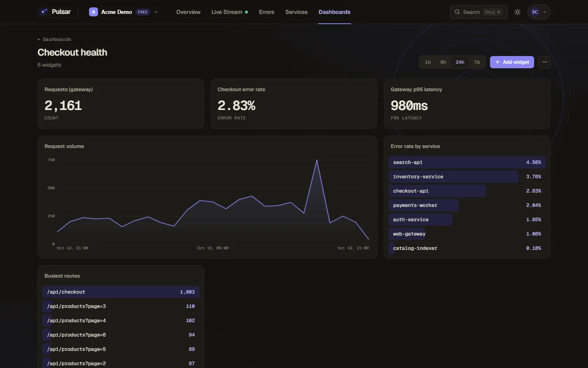
Task: Select the inventory-service row
Action: 467,177
